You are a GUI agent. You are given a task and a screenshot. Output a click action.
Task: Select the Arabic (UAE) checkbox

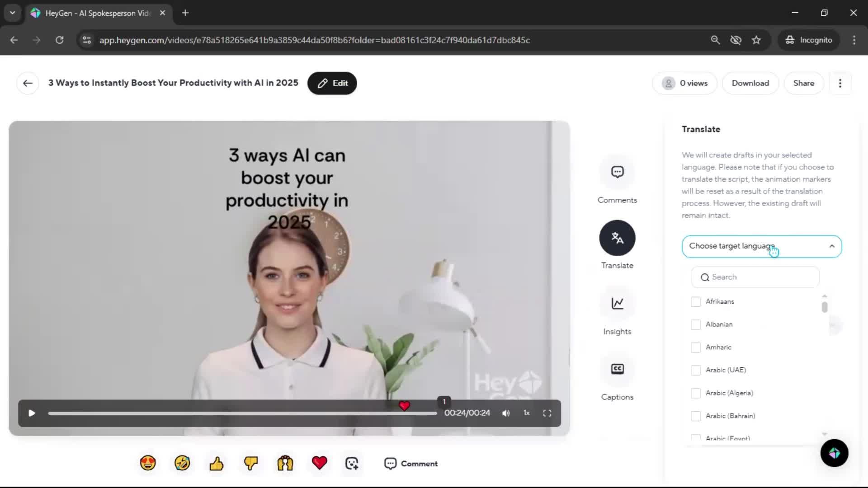(696, 370)
